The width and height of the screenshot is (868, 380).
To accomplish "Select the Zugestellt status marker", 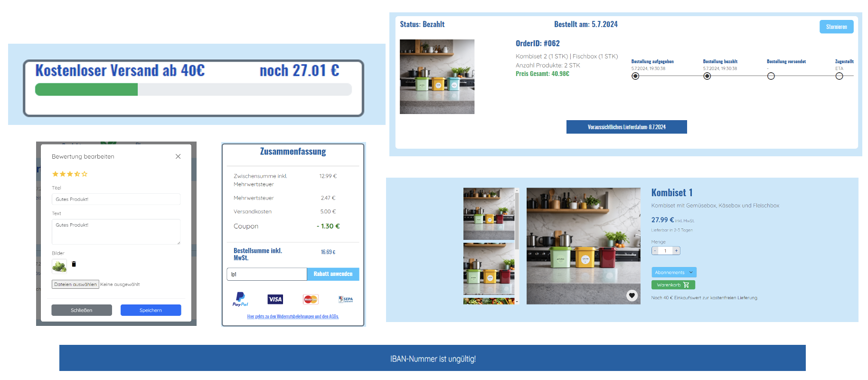I will [839, 76].
